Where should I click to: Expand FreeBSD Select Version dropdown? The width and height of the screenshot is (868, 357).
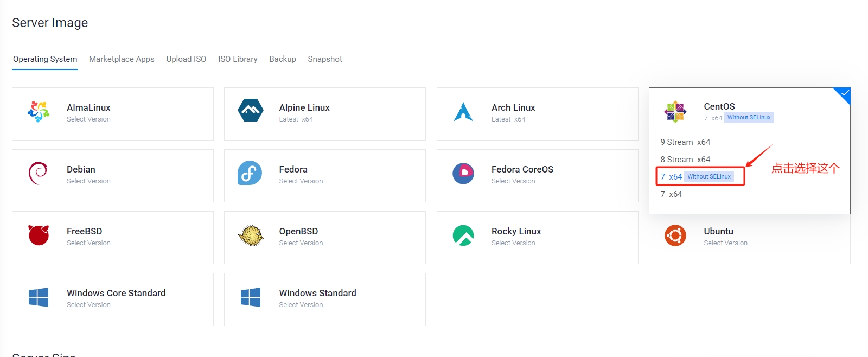coord(88,243)
